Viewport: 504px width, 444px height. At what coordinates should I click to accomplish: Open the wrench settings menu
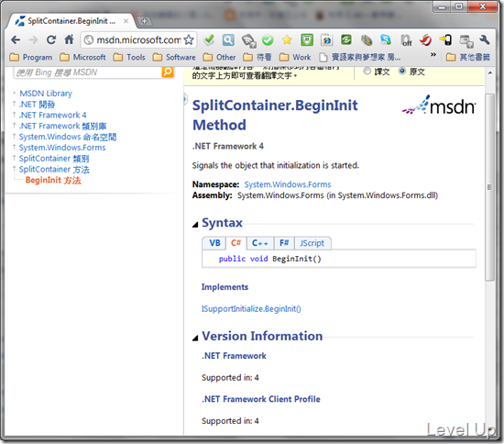pyautogui.click(x=485, y=39)
